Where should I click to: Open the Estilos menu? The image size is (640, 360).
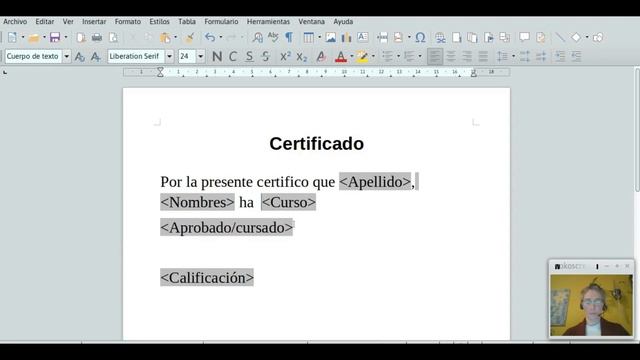coord(159,22)
